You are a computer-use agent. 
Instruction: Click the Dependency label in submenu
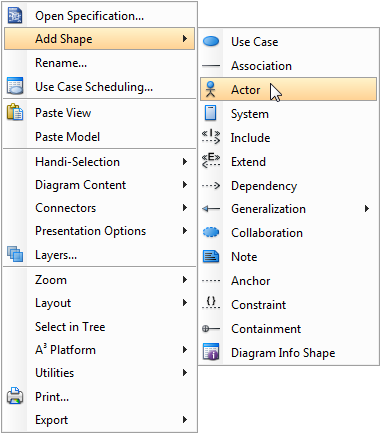[x=264, y=186]
